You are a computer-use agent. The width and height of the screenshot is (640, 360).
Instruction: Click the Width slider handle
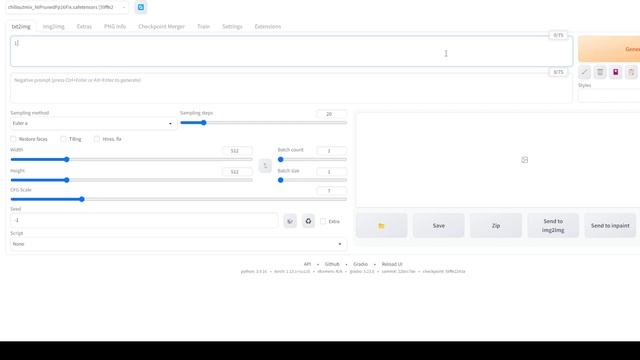[x=67, y=159]
